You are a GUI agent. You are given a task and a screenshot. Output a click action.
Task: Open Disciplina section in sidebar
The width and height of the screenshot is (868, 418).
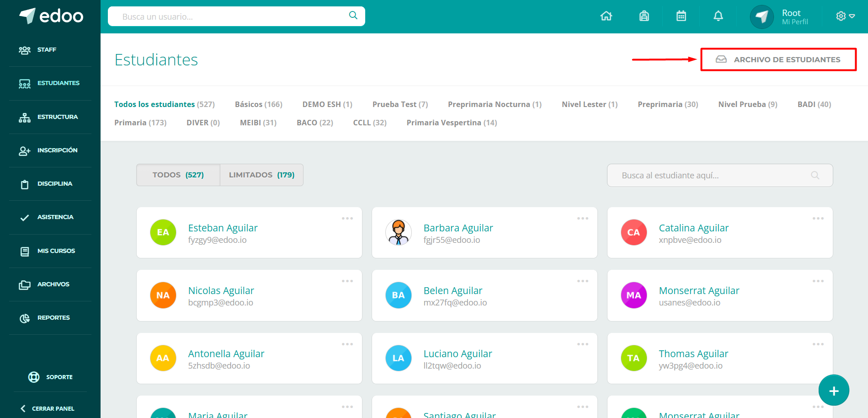(x=50, y=184)
